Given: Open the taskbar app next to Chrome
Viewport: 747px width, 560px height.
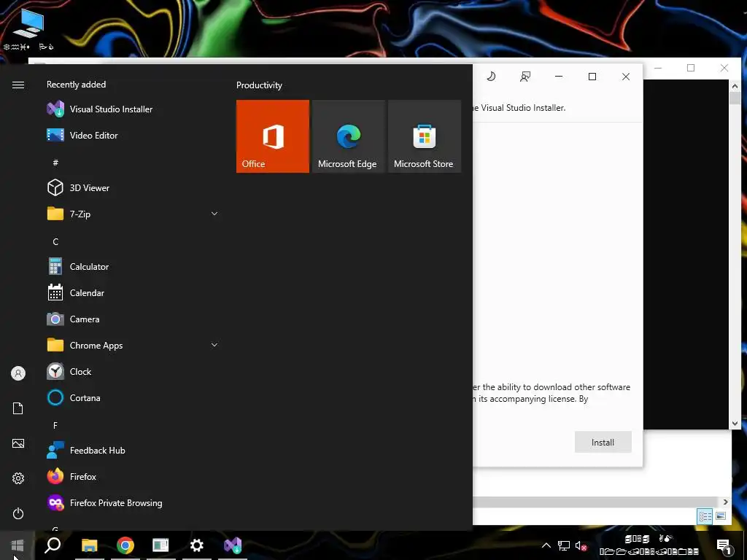Looking at the screenshot, I should coord(160,545).
